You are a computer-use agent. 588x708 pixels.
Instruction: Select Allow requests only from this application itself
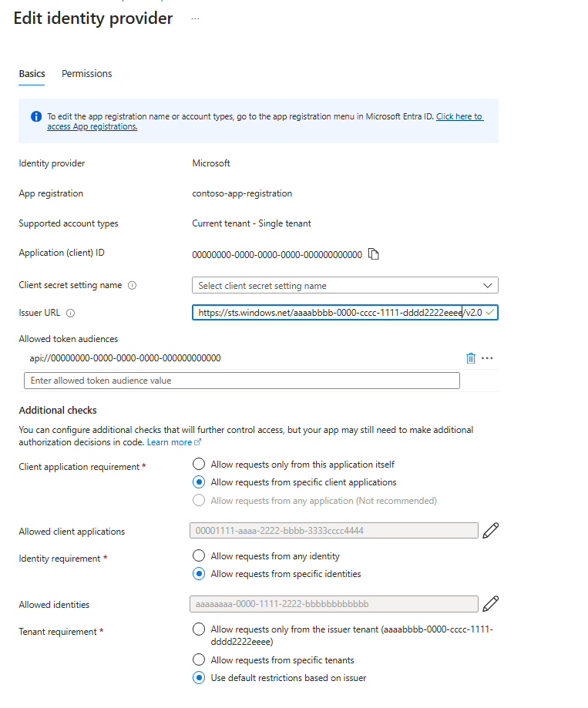click(199, 465)
